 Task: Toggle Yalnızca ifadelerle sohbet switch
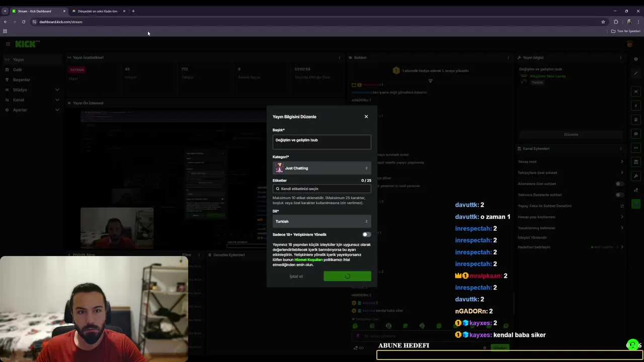[x=620, y=195]
